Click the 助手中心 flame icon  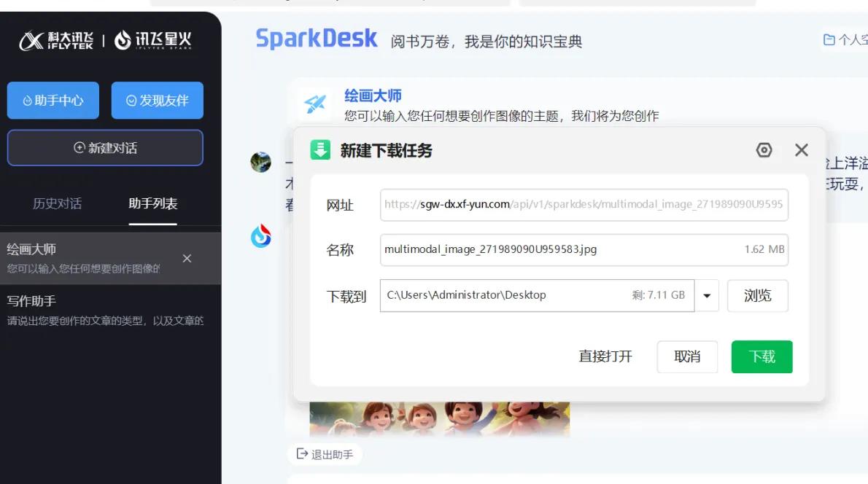[x=27, y=100]
